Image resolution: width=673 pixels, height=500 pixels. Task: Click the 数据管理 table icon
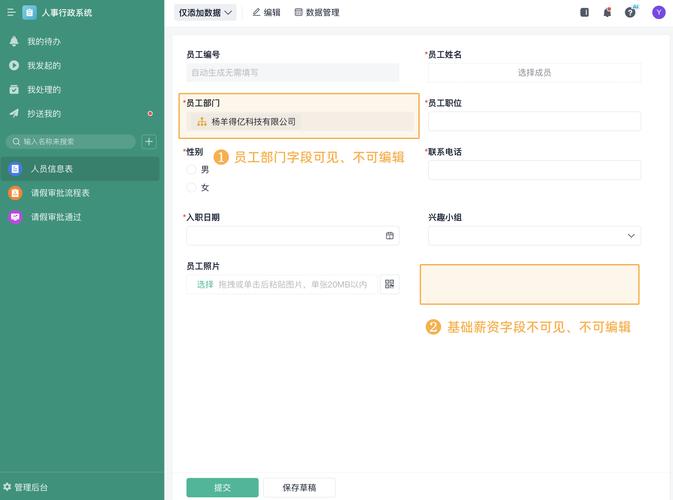298,12
